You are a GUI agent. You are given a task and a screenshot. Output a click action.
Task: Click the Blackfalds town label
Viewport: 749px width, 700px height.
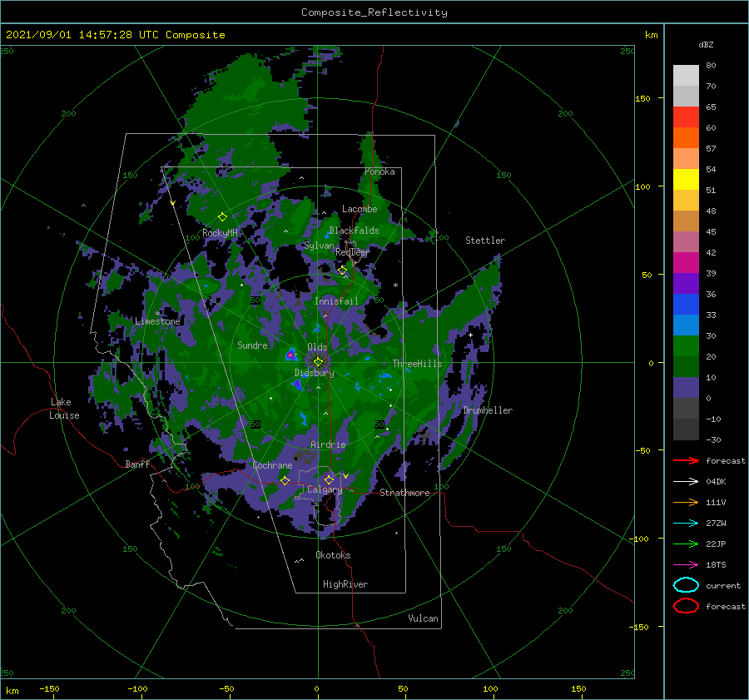tap(354, 231)
